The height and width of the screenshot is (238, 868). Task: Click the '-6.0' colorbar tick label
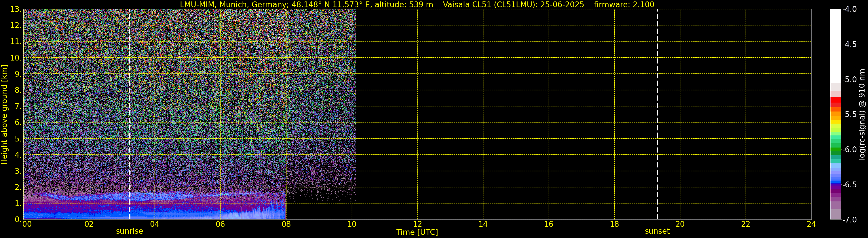[849, 149]
